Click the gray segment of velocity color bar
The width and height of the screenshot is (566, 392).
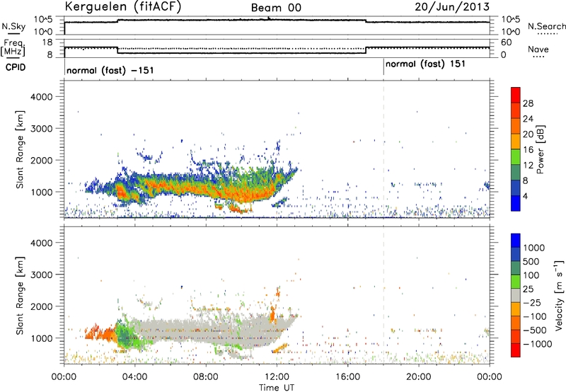516,295
